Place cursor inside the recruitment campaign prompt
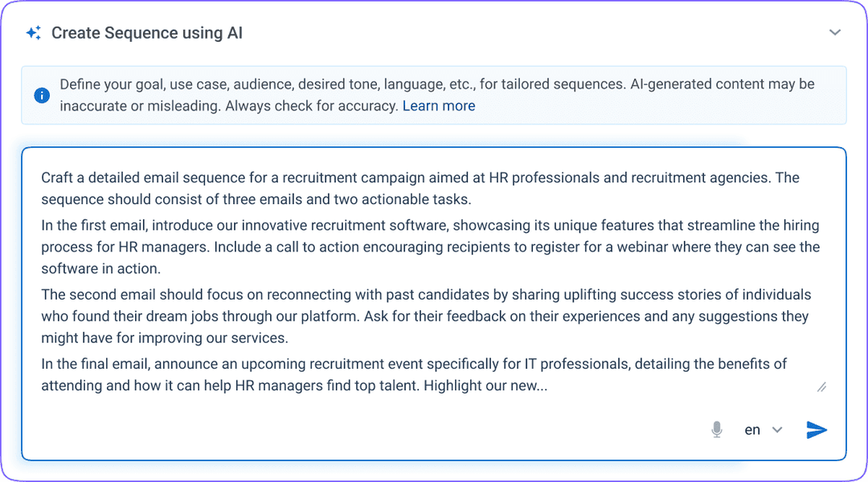The image size is (868, 482). pos(434,281)
